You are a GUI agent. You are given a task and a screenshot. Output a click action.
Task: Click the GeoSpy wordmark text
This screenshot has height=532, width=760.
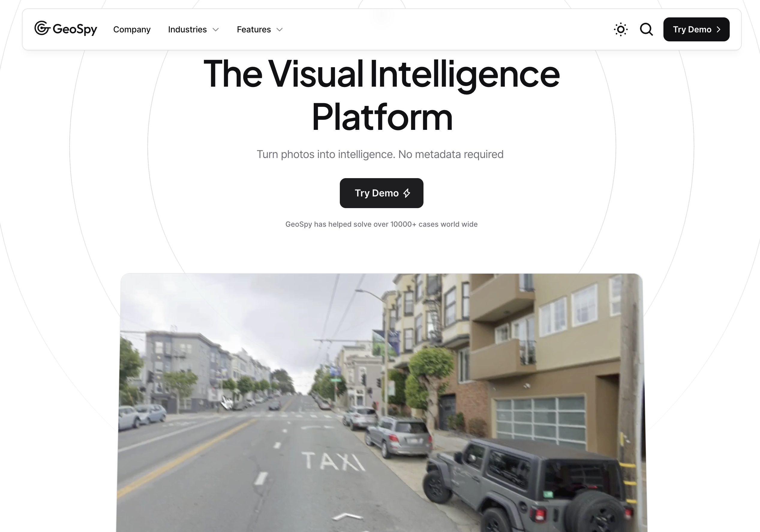pos(75,29)
